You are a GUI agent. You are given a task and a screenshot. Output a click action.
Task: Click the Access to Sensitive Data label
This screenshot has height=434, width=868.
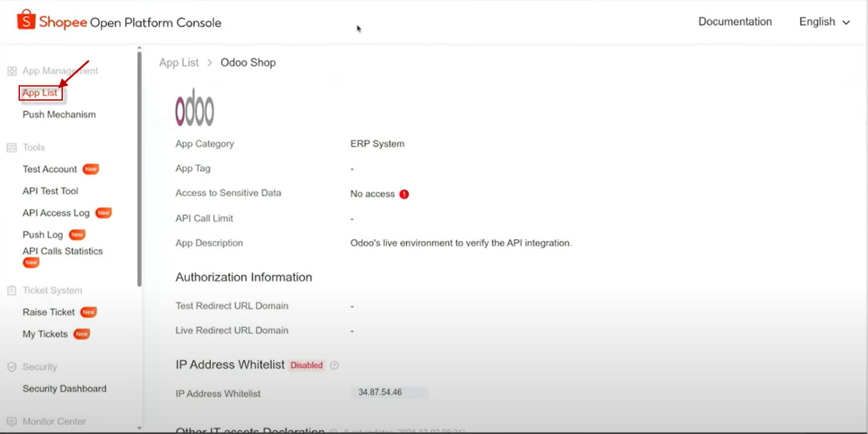228,193
